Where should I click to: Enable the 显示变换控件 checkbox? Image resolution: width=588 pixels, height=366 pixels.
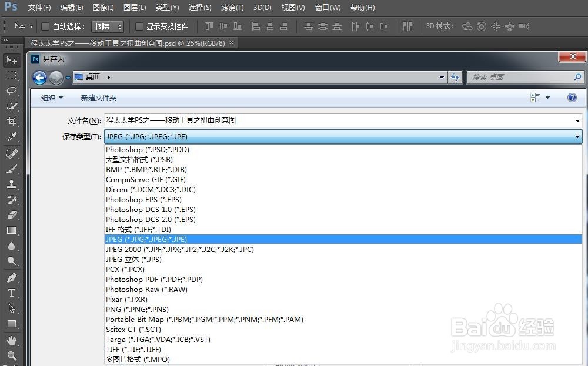pyautogui.click(x=139, y=26)
